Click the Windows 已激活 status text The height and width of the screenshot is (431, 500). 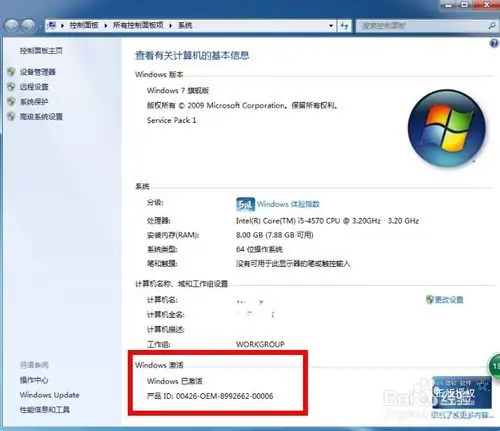click(175, 381)
